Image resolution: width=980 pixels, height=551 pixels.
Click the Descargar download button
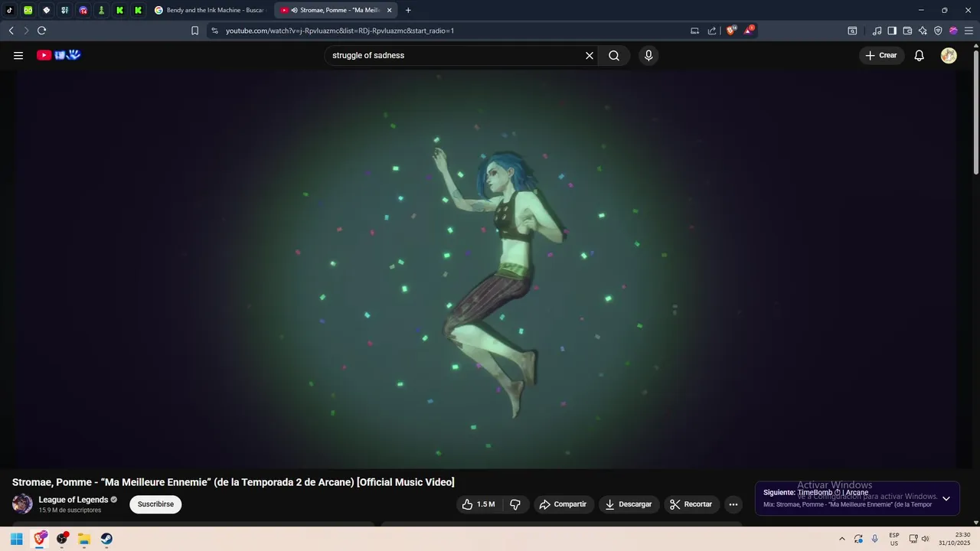(629, 504)
